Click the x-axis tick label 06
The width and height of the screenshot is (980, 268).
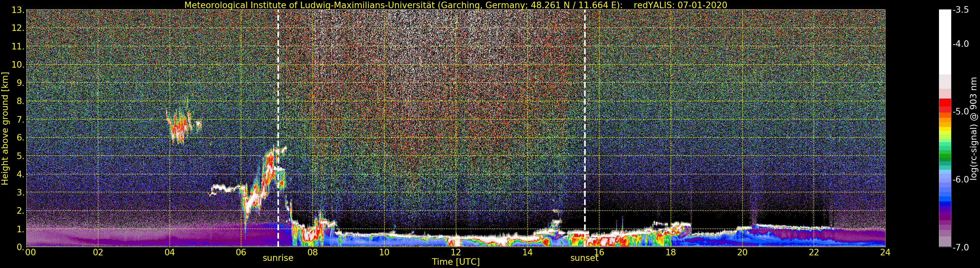pos(241,252)
